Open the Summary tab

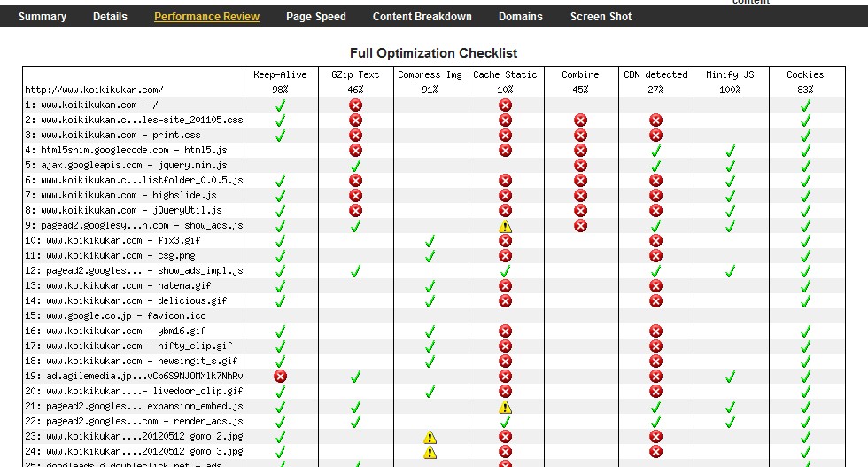pos(43,17)
